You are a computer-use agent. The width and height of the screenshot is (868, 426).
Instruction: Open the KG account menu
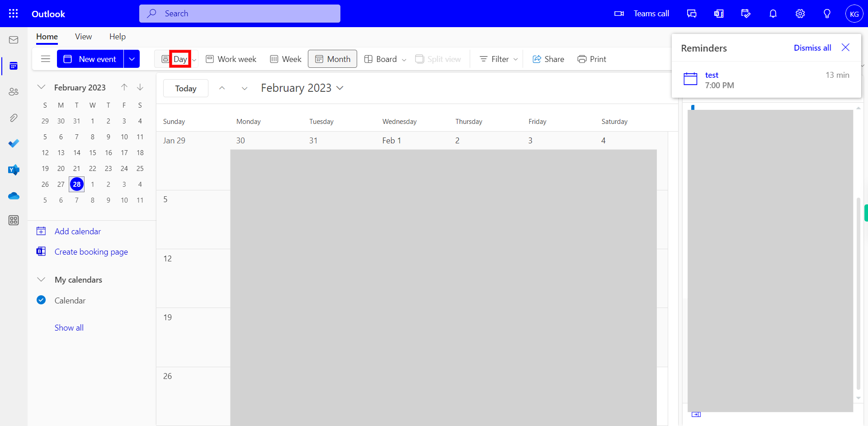pyautogui.click(x=854, y=14)
